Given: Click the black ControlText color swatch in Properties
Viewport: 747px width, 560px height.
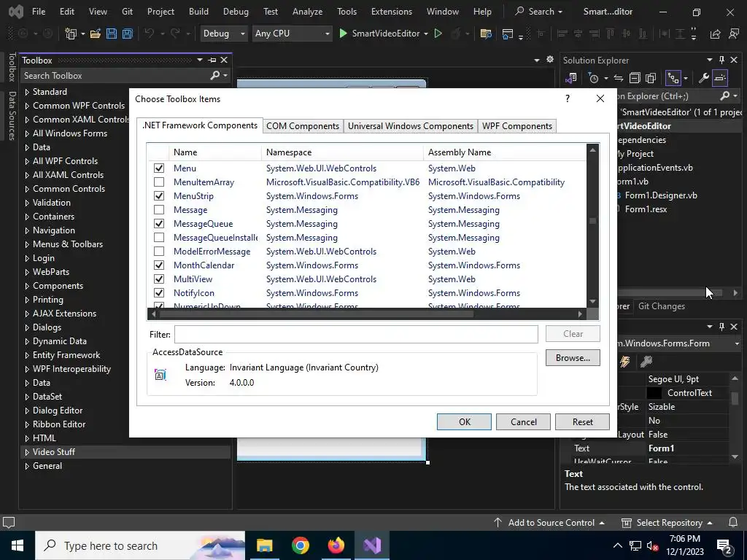Looking at the screenshot, I should 654,393.
